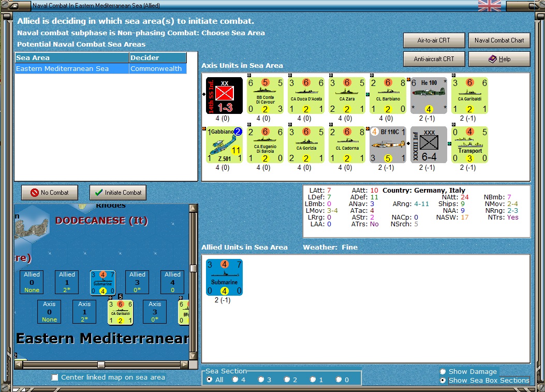This screenshot has height=392, width=545.
Task: Select the Gabbiano Z.501 seaplane counter
Action: coord(224,144)
